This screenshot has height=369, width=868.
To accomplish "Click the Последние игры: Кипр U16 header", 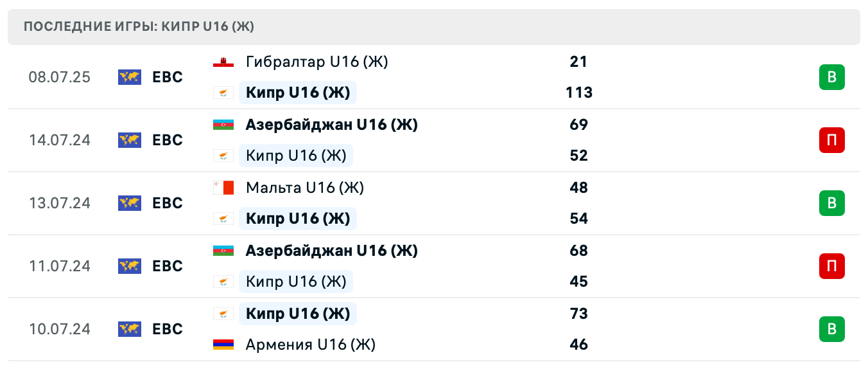I will tap(139, 27).
